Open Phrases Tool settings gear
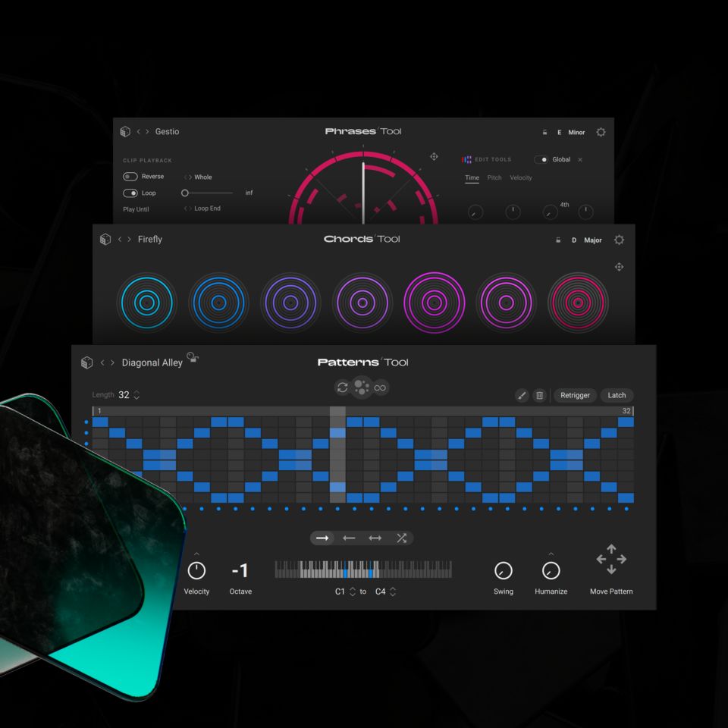The height and width of the screenshot is (728, 728). 601,132
